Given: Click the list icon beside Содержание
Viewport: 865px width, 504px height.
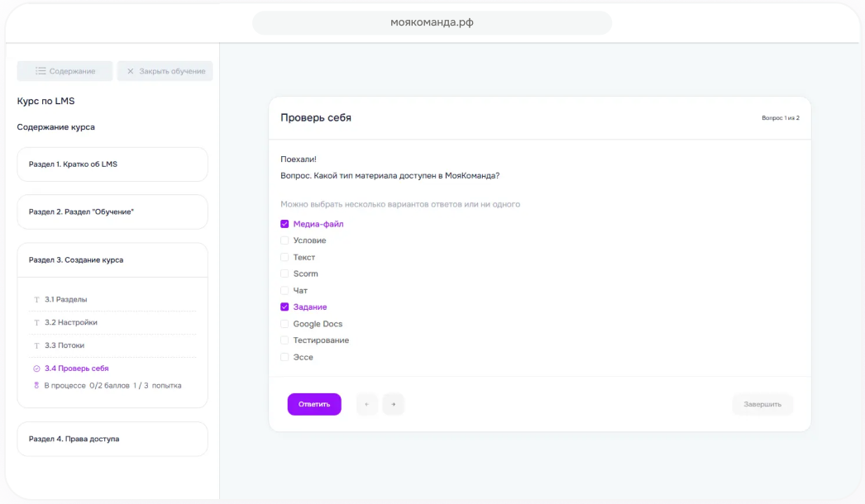Looking at the screenshot, I should pyautogui.click(x=41, y=71).
